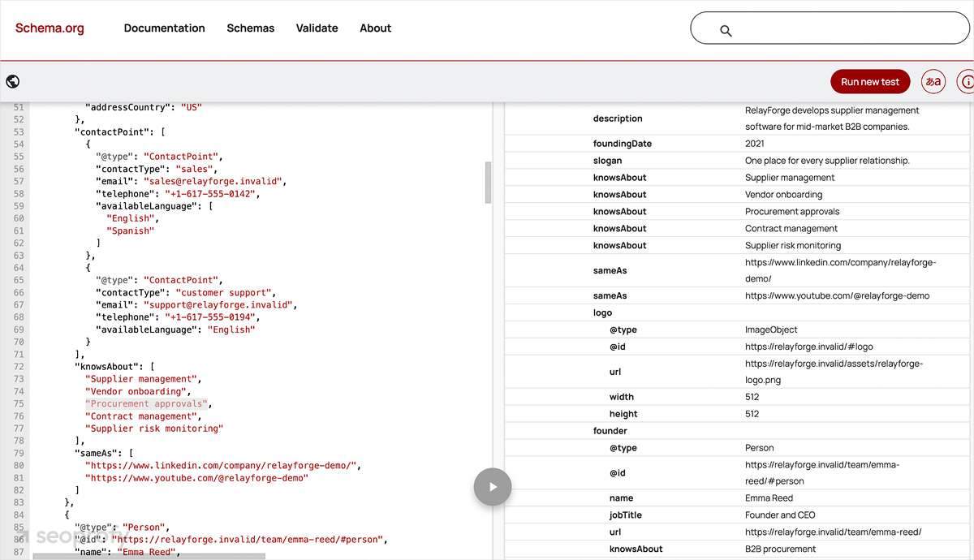Click the founder name value "Emma Reed"

(769, 498)
